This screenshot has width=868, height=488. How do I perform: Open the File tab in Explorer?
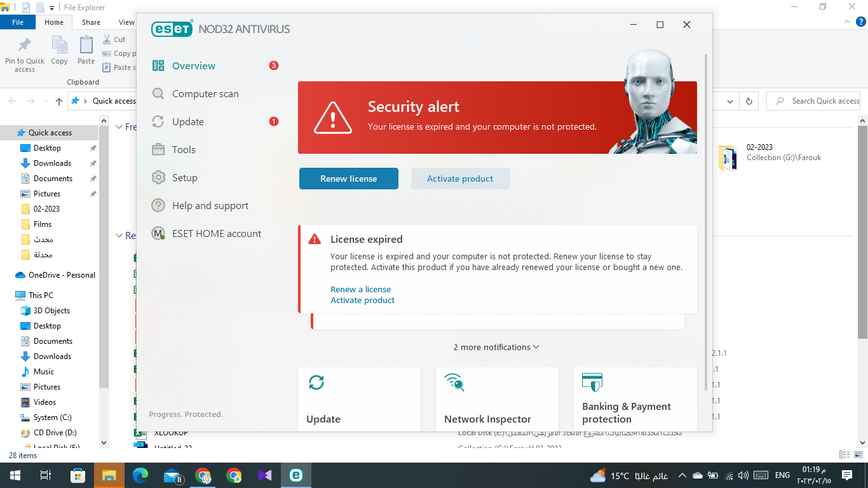point(18,22)
